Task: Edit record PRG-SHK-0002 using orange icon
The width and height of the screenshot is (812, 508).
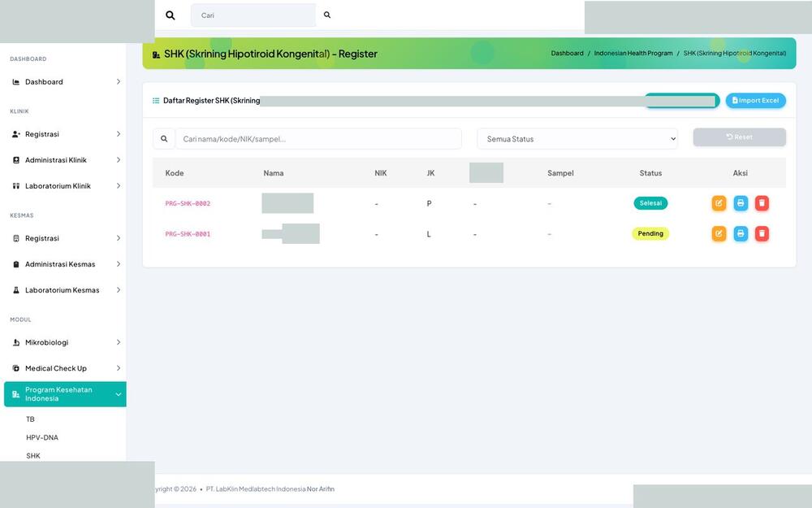Action: point(719,203)
